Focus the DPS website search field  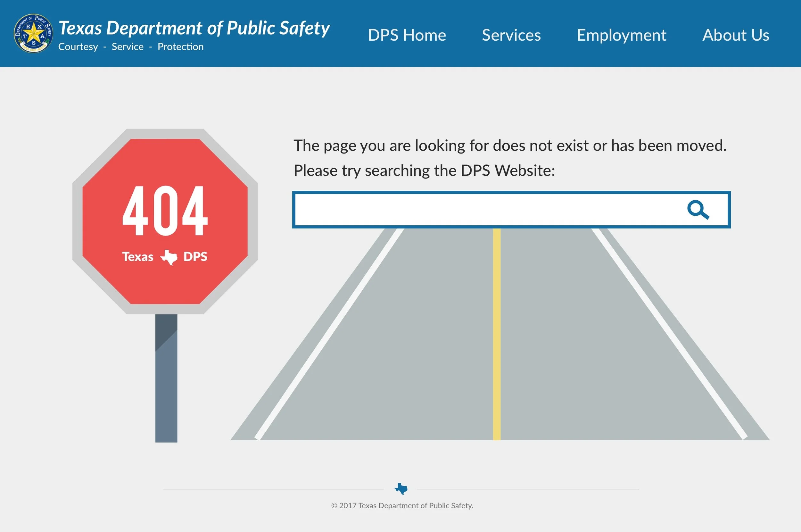pyautogui.click(x=511, y=210)
